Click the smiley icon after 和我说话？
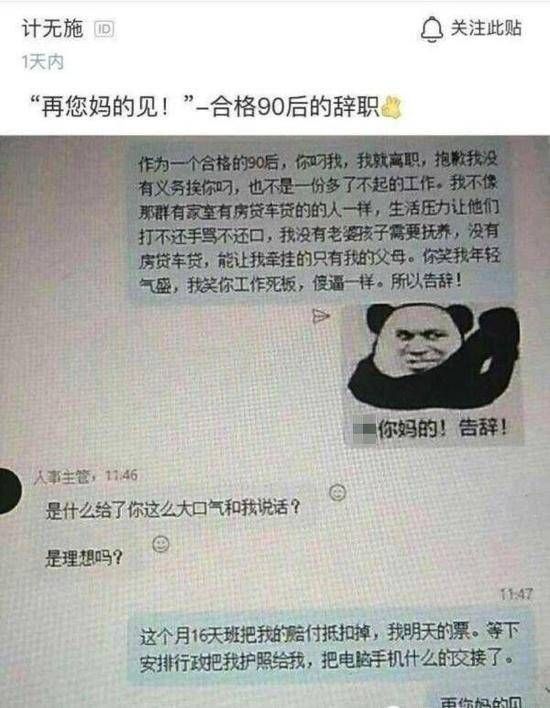The height and width of the screenshot is (708, 550). pos(337,492)
